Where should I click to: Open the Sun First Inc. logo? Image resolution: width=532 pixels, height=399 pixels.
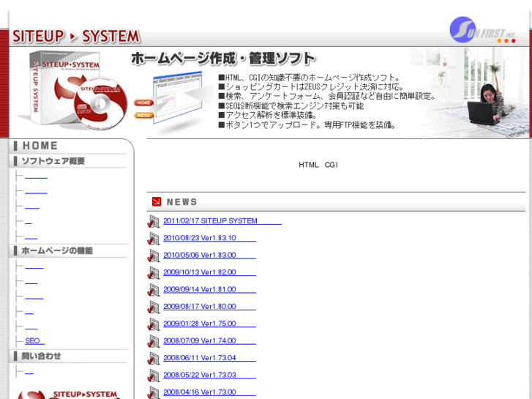[x=482, y=30]
